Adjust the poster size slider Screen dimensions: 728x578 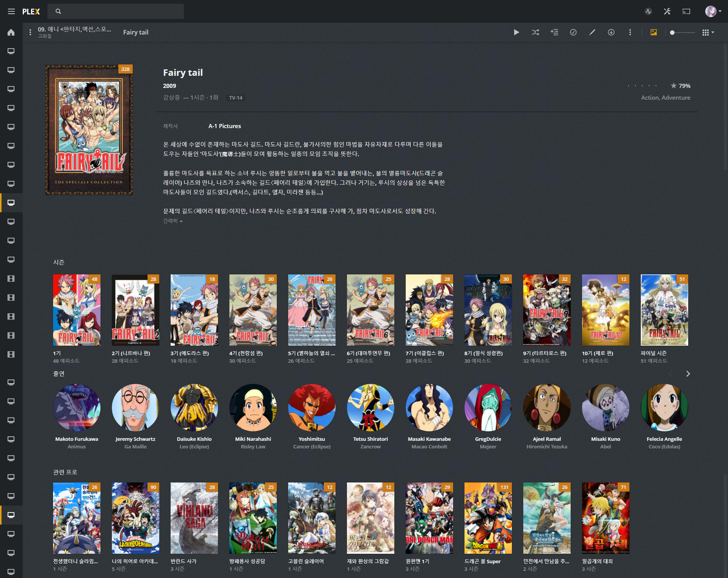pyautogui.click(x=682, y=33)
